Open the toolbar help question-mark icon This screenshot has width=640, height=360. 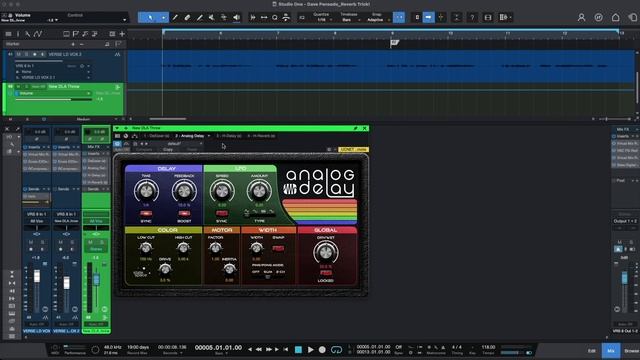click(472, 18)
